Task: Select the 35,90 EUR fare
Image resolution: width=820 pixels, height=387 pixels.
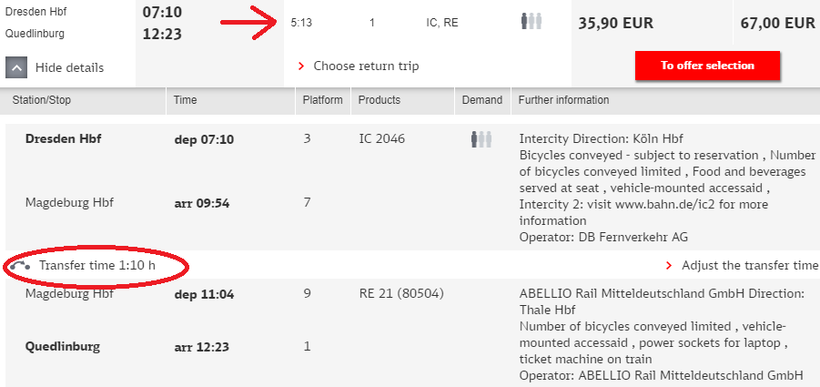Action: coord(616,24)
